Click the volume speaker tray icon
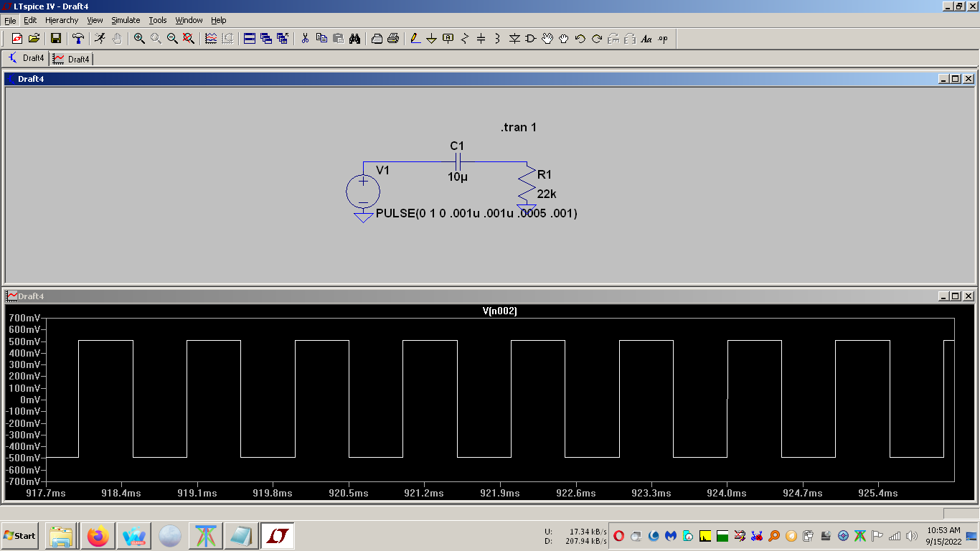980x551 pixels. (912, 536)
